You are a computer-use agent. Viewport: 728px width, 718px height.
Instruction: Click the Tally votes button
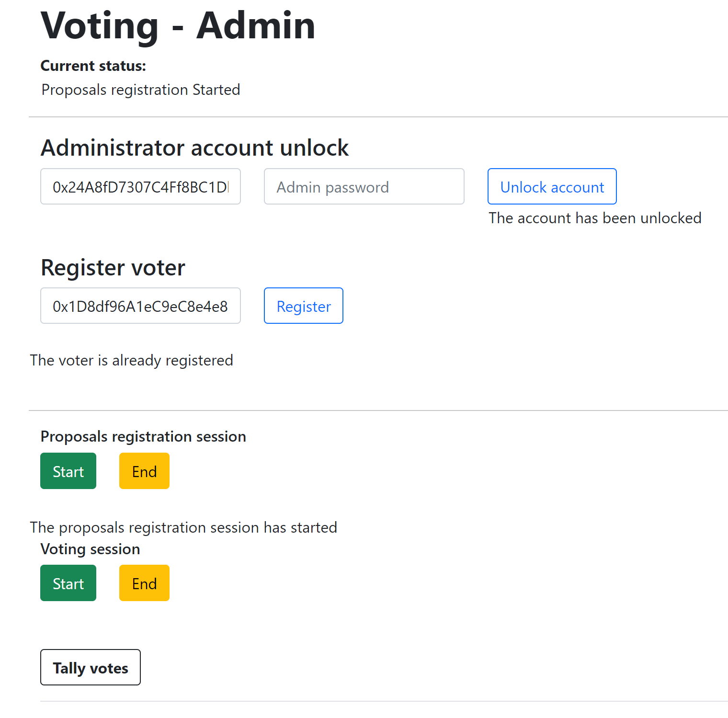click(91, 668)
